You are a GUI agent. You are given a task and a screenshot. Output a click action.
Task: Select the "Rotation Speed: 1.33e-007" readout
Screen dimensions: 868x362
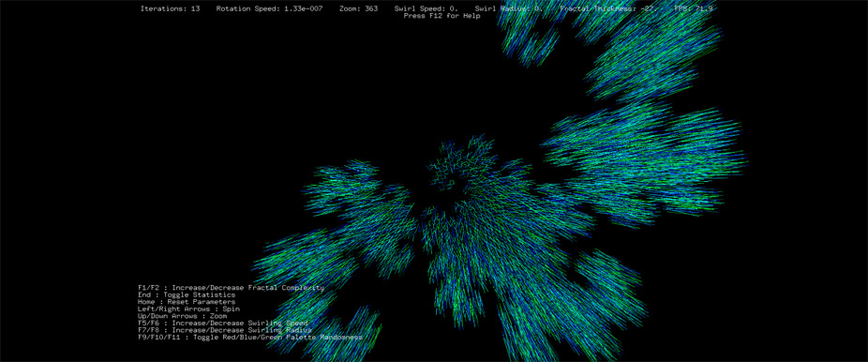click(x=269, y=8)
